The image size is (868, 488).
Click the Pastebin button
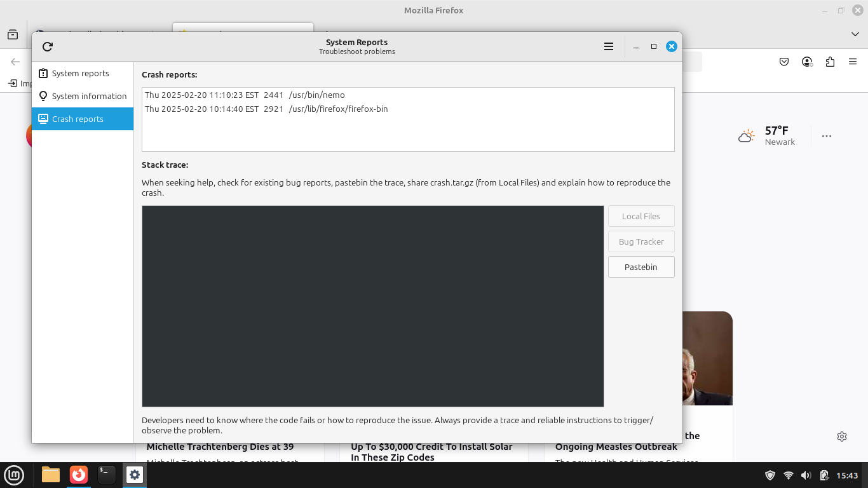tap(641, 267)
